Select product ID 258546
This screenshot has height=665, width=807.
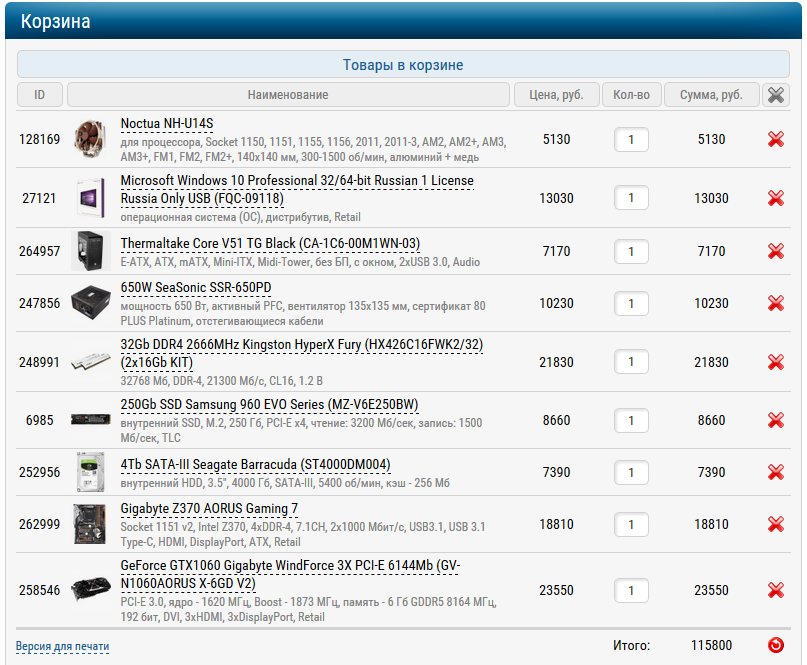pos(40,590)
